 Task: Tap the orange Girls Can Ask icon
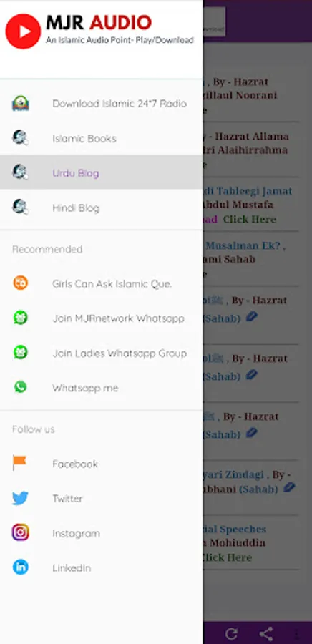(x=20, y=283)
